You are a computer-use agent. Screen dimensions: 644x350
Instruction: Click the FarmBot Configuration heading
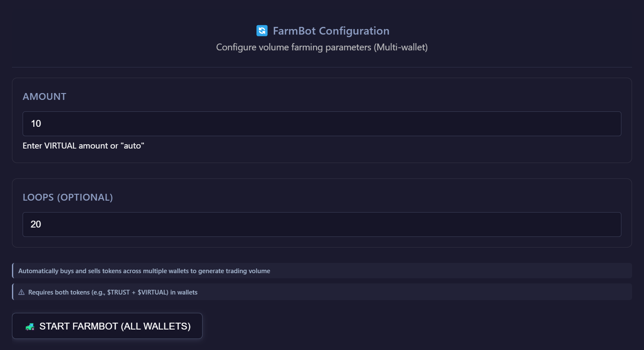[x=331, y=31]
